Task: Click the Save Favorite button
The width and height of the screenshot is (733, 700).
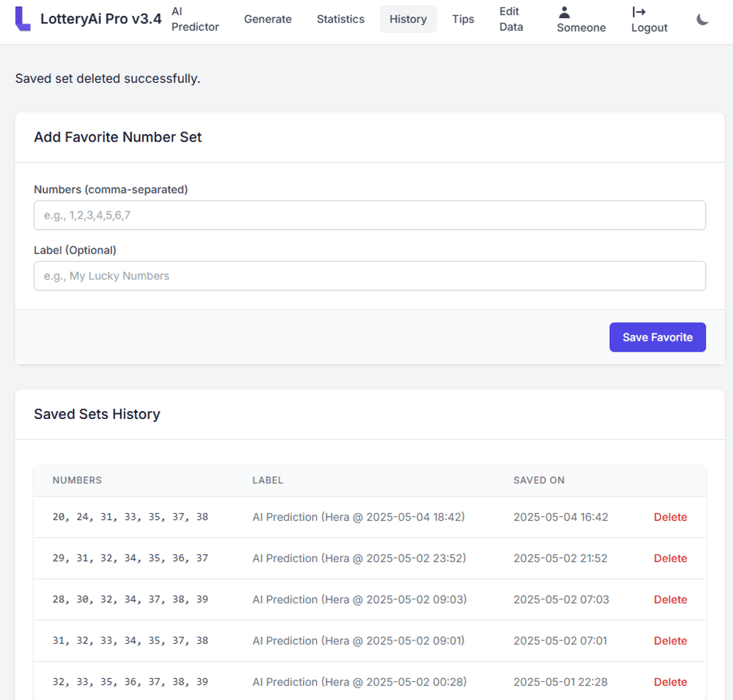Action: point(657,337)
